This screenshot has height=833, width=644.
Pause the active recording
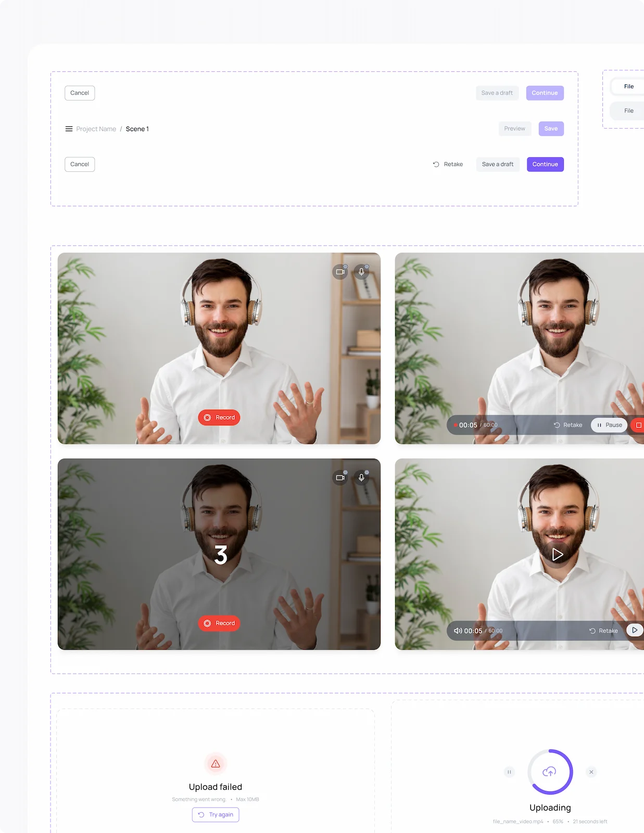point(609,425)
